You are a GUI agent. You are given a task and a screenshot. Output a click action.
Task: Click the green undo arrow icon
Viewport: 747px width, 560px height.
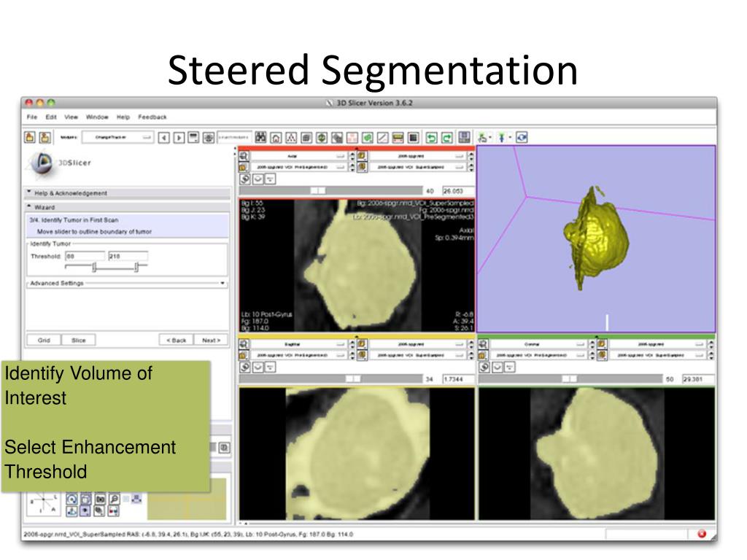click(431, 137)
